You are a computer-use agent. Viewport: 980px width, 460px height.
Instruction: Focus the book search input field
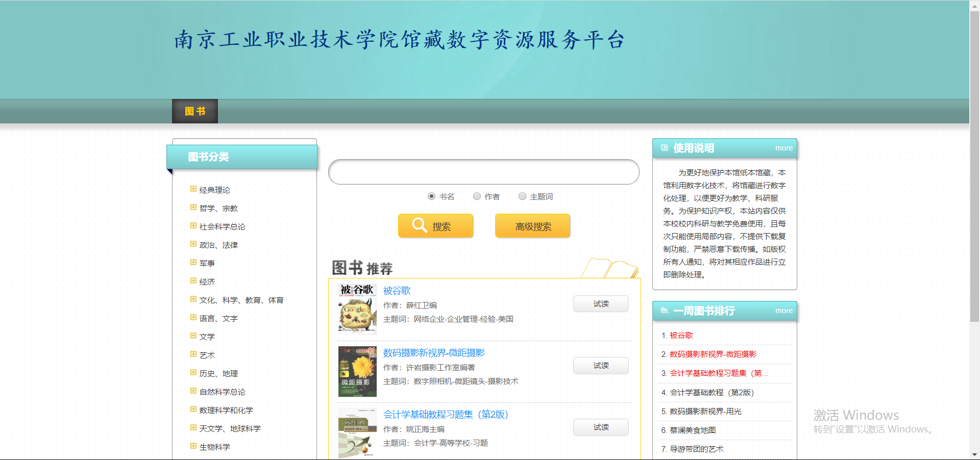(x=483, y=172)
